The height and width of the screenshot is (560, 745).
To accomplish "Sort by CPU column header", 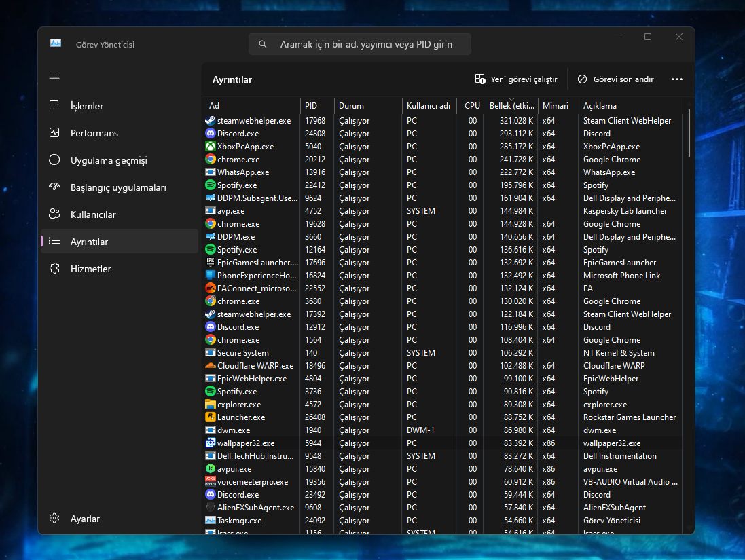I will click(472, 106).
